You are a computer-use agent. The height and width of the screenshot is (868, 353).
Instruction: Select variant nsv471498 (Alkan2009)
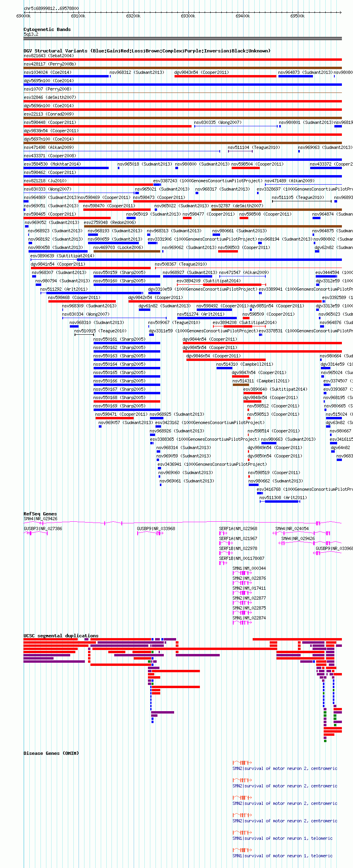pos(49,147)
